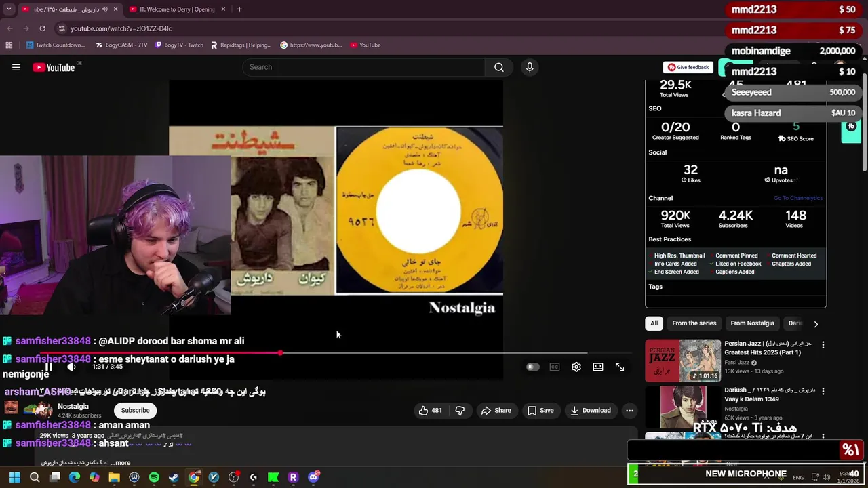Reload the current page
This screenshot has height=488, width=868.
coord(42,28)
